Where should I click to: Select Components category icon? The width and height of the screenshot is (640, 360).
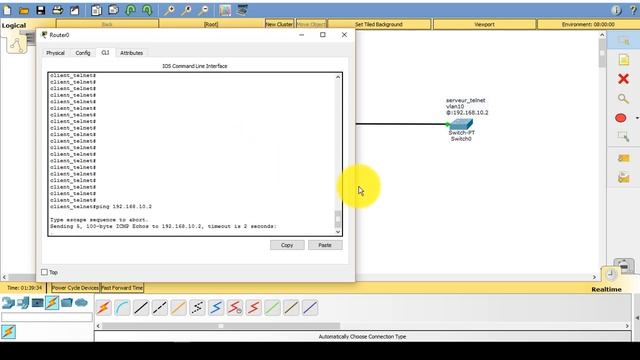38,303
